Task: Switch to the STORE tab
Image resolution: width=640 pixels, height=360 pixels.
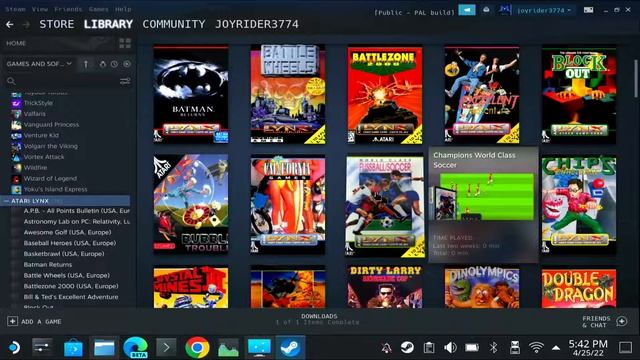Action: (x=57, y=24)
